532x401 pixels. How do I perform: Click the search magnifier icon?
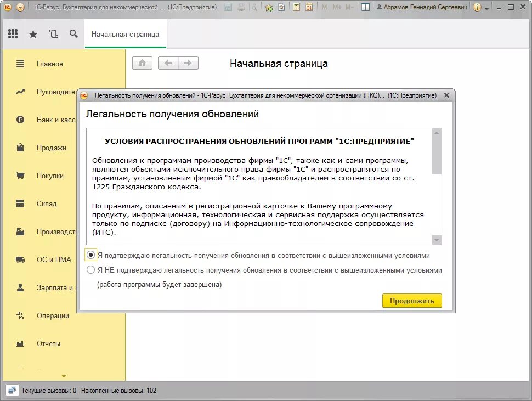click(x=73, y=34)
